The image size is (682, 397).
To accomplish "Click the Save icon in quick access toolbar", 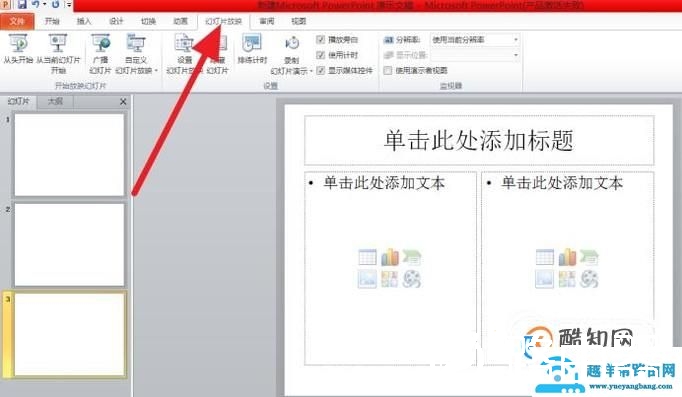I will click(x=22, y=5).
